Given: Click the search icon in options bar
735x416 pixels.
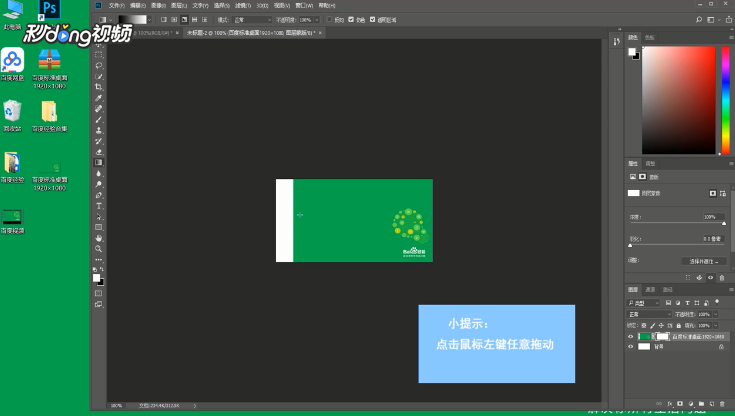Looking at the screenshot, I should click(699, 20).
